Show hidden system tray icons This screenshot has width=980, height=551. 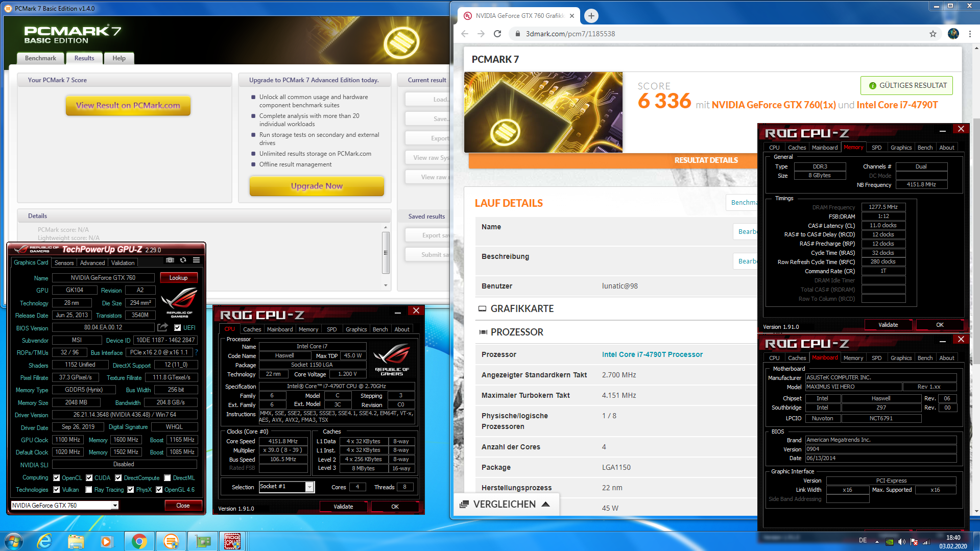point(877,542)
